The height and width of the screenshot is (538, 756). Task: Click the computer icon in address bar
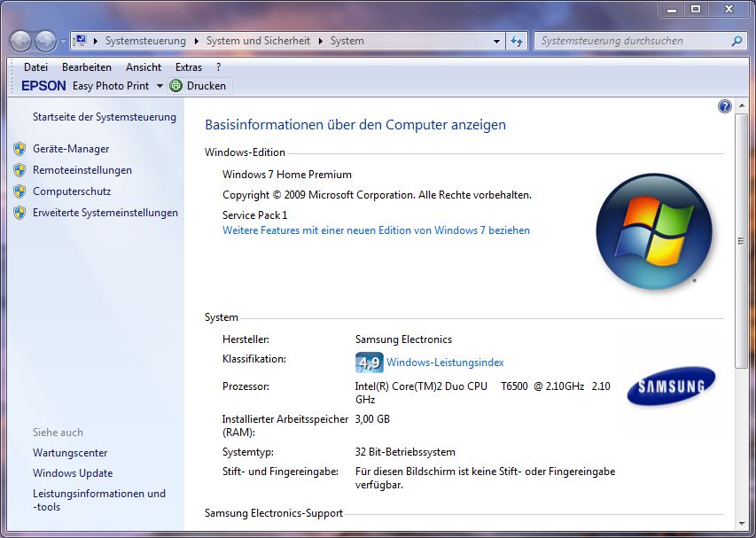coord(80,41)
